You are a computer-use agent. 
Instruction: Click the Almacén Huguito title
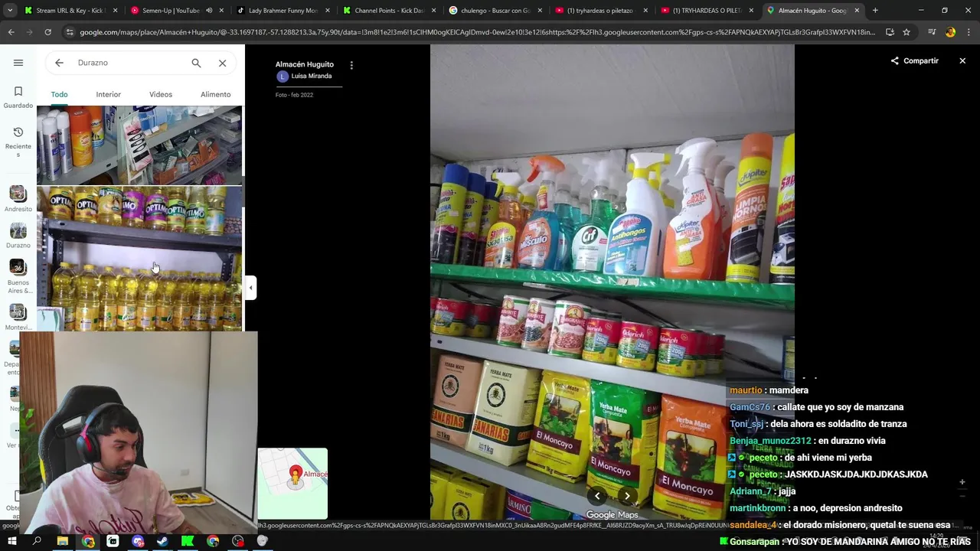tap(305, 64)
